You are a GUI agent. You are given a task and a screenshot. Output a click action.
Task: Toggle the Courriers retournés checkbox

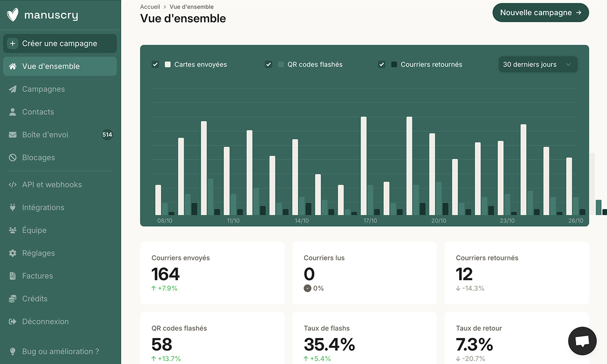382,64
